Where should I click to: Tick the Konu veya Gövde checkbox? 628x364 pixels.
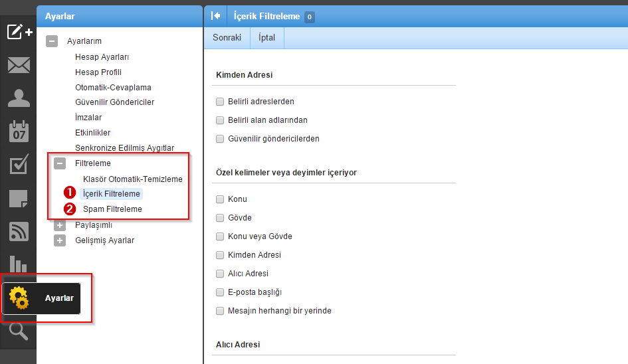coord(220,236)
